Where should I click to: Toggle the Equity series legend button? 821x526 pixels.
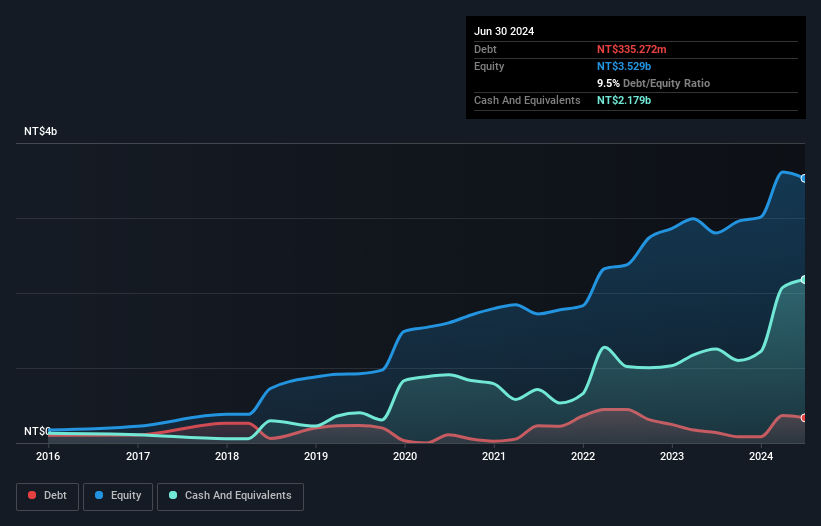(x=118, y=496)
